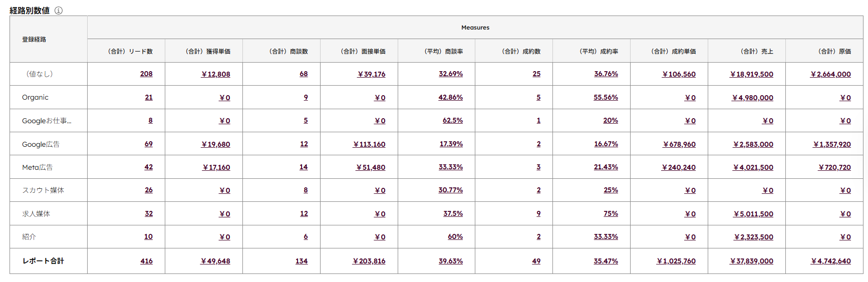
Task: Select the Meta広告 原価 value ¥720,720
Action: pyautogui.click(x=834, y=167)
